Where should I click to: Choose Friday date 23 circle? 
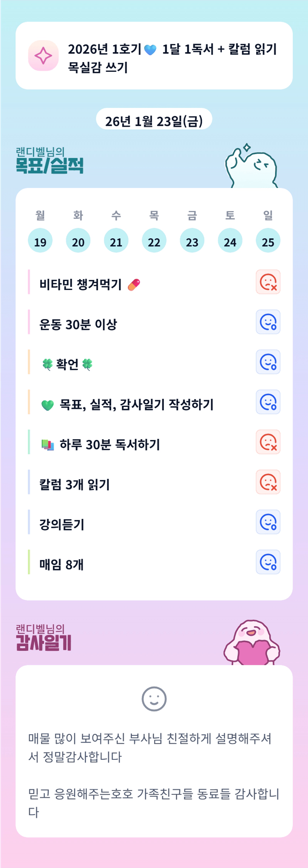pos(192,240)
